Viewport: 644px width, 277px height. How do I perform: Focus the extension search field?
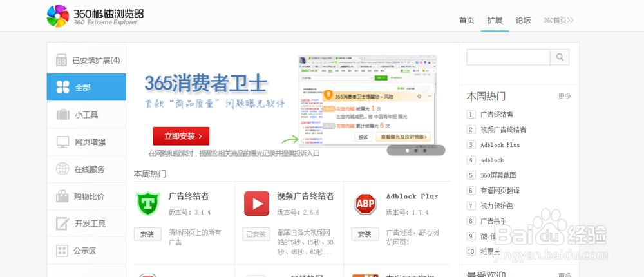(509, 57)
